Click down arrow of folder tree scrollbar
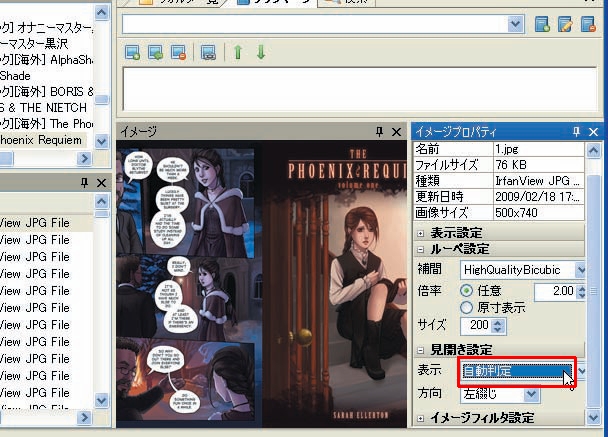The width and height of the screenshot is (608, 437). [x=102, y=140]
